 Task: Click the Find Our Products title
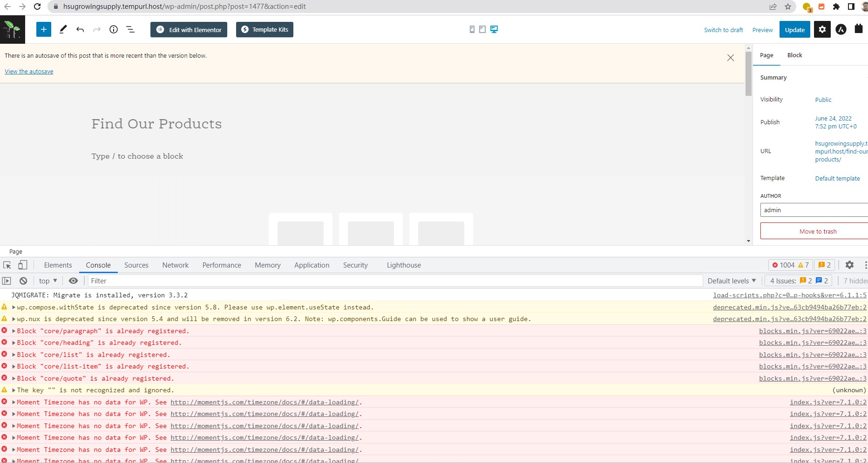pos(156,124)
